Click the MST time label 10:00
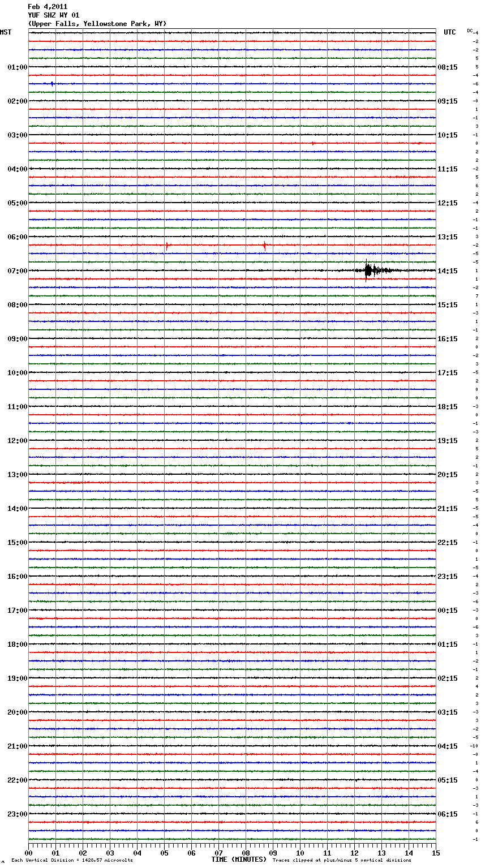 coord(18,373)
